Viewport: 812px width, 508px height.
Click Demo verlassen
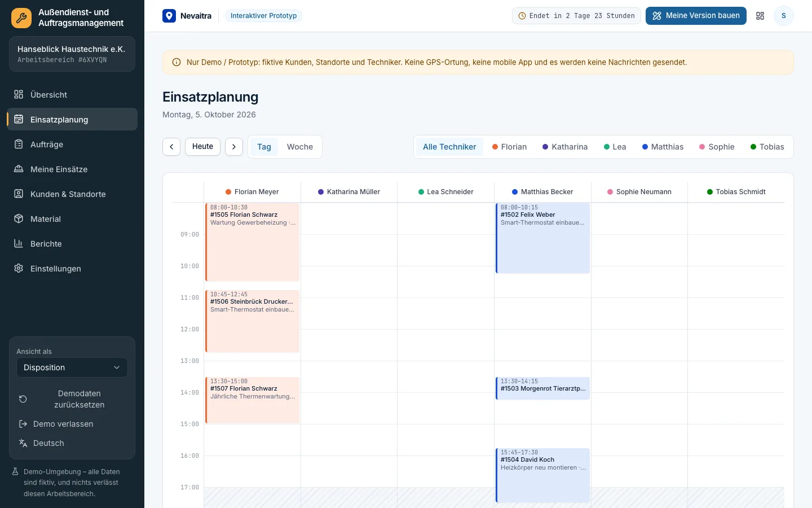72,424
